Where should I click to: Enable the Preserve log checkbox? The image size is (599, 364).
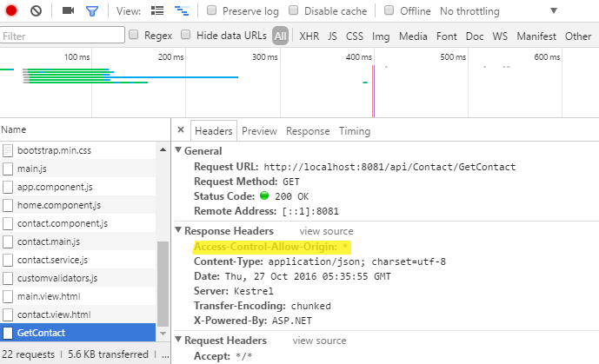211,10
